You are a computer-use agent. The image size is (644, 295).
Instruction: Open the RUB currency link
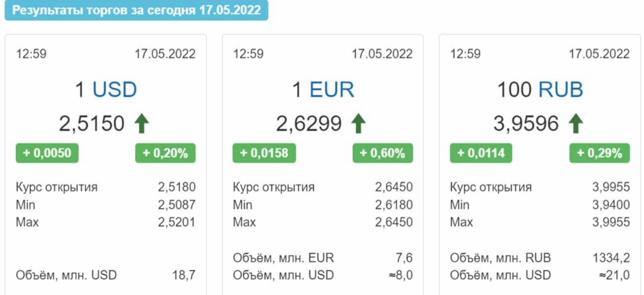coord(561,90)
